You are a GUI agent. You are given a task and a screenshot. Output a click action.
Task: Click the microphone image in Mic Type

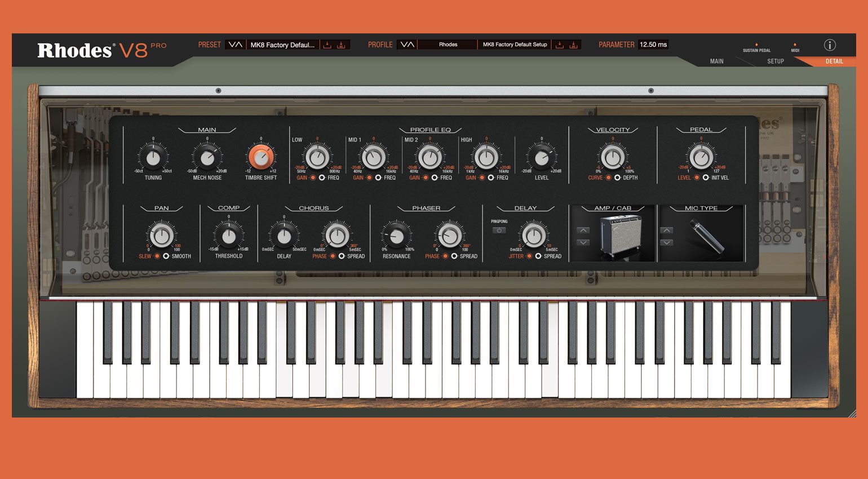(707, 237)
